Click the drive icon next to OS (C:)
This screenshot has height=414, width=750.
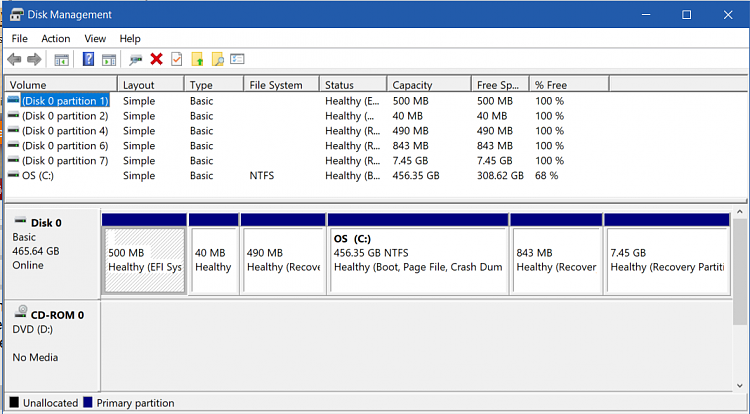pyautogui.click(x=13, y=175)
